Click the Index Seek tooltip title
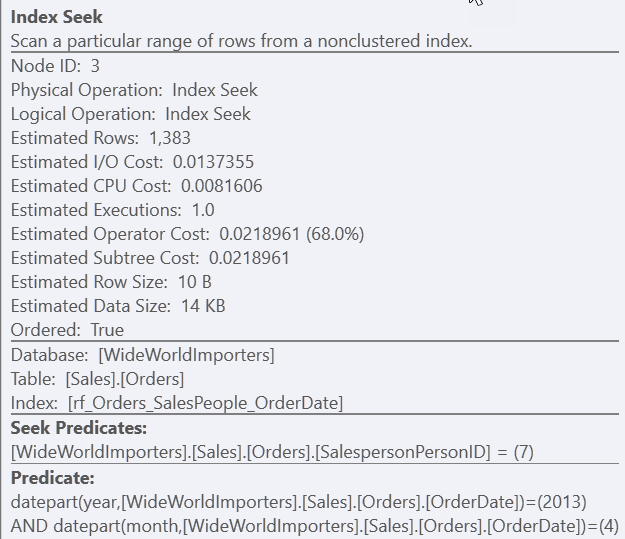The height and width of the screenshot is (539, 625). (56, 17)
